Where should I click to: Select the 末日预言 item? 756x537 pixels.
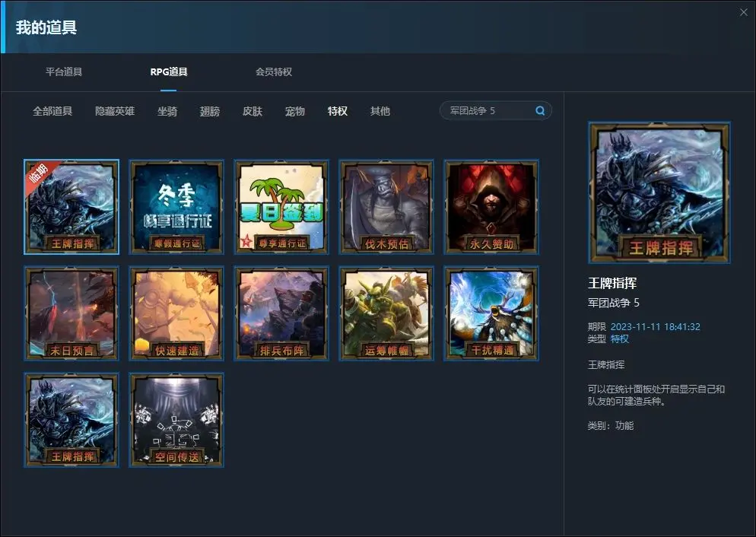pyautogui.click(x=71, y=313)
